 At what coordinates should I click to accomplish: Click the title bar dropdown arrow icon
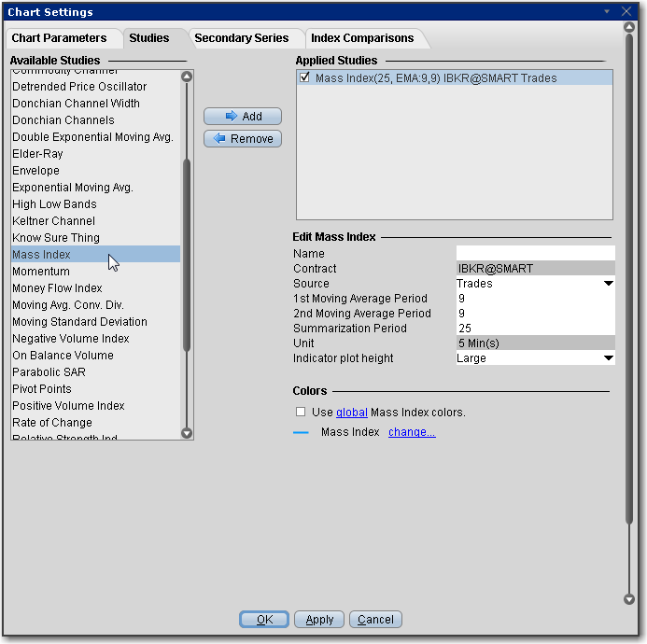[607, 12]
